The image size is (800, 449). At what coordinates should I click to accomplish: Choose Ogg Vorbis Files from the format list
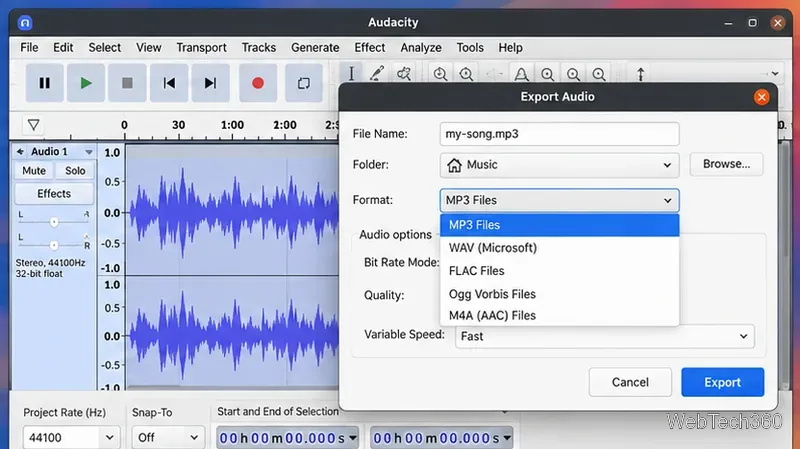pyautogui.click(x=559, y=294)
